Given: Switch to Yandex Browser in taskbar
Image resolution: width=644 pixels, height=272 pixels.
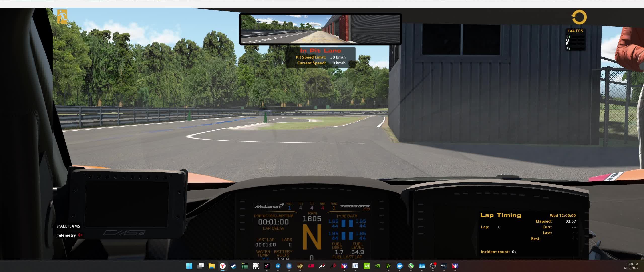Looking at the screenshot, I should [x=222, y=266].
